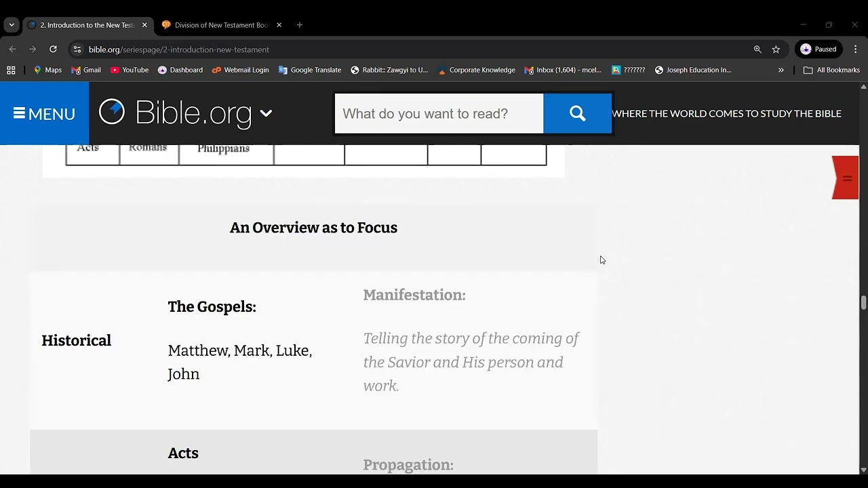The image size is (868, 488).
Task: Open Corporate Knowledge bookmark
Action: [x=476, y=70]
